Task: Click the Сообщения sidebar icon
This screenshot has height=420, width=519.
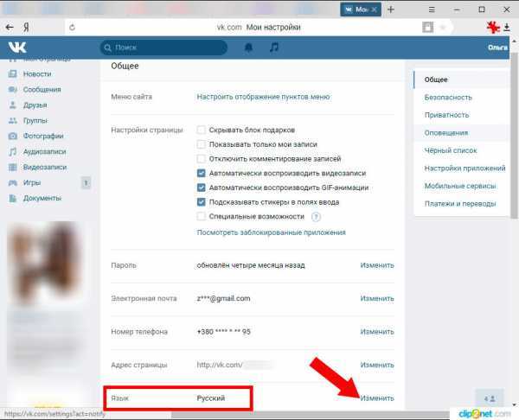Action: pyautogui.click(x=13, y=89)
